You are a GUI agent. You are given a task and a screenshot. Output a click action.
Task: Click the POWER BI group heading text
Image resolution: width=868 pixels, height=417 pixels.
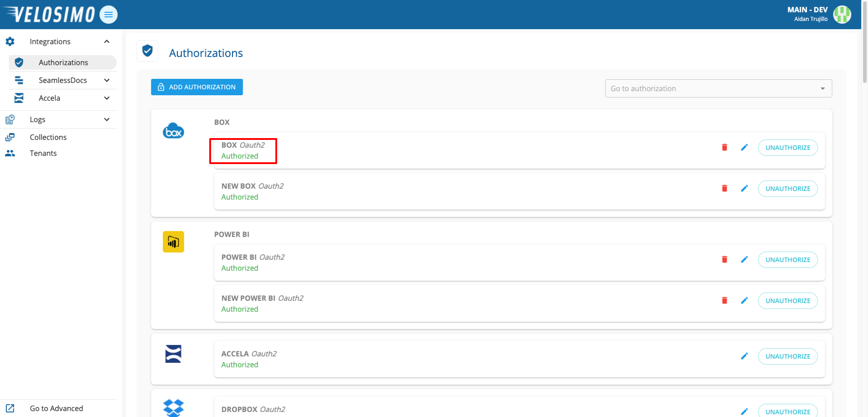coord(232,234)
